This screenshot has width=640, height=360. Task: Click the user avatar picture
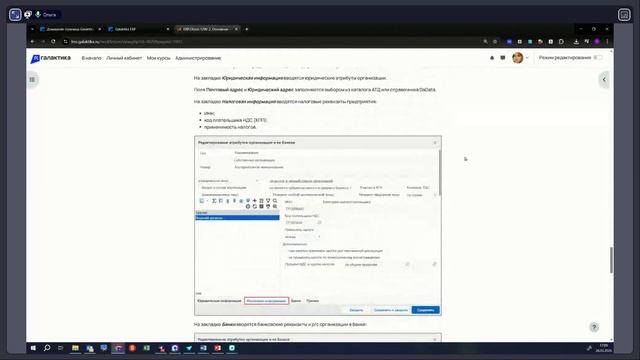coord(518,58)
